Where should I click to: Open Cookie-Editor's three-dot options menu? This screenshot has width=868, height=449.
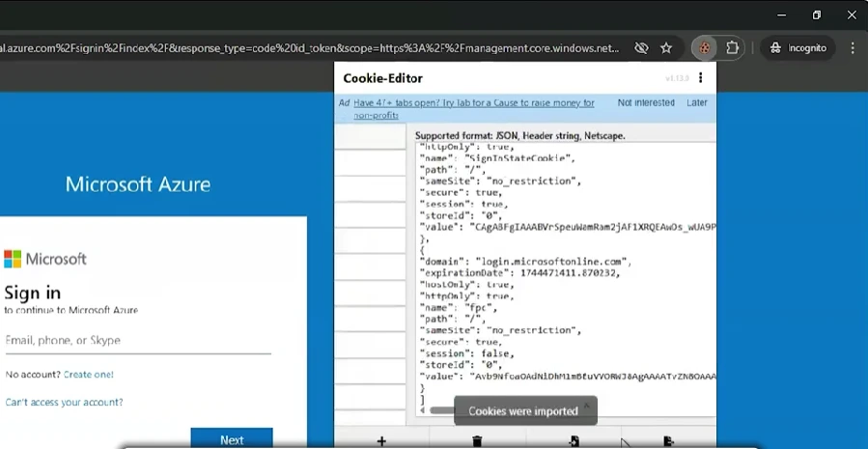[x=701, y=78]
